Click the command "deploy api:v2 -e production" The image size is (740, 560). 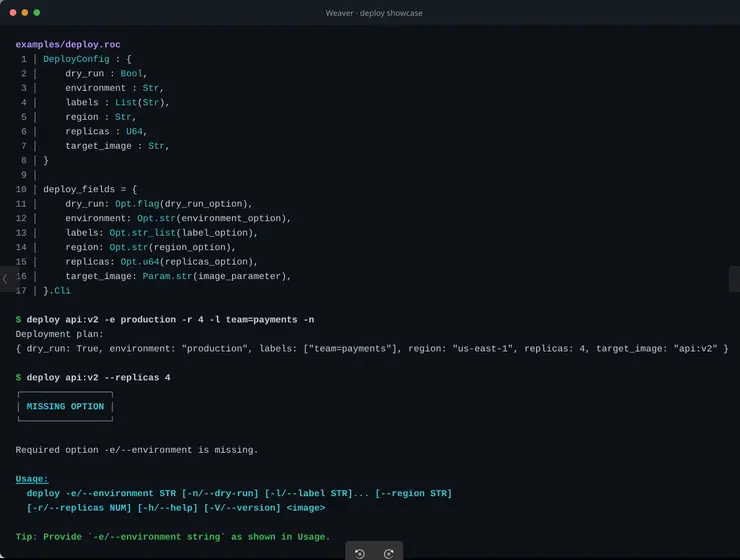[x=101, y=320]
